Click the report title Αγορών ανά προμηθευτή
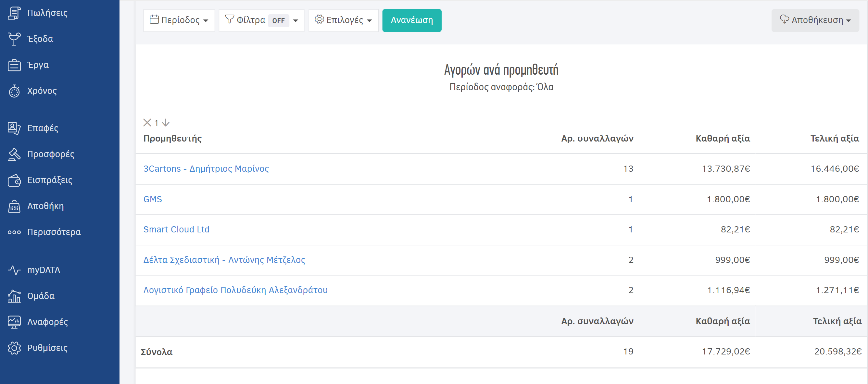 coord(501,70)
